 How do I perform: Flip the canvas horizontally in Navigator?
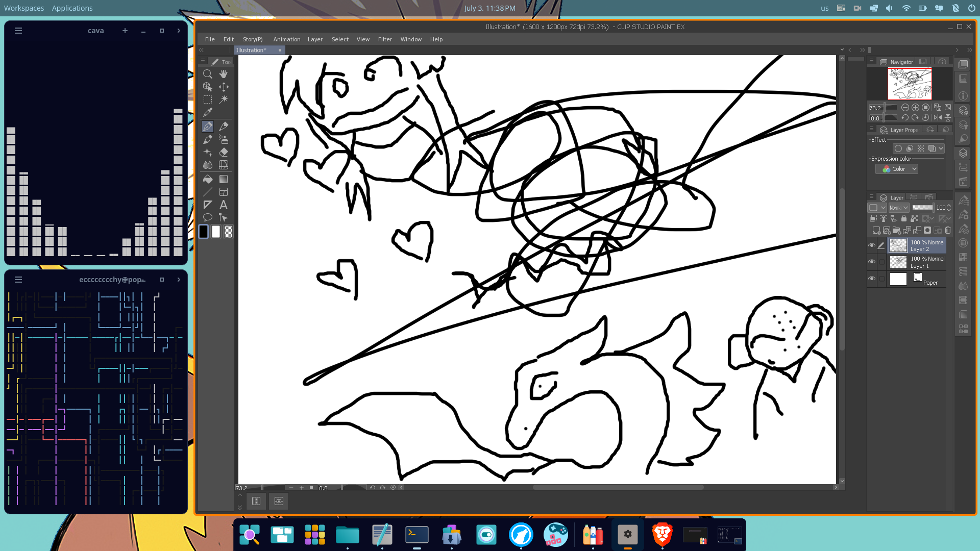click(x=938, y=117)
